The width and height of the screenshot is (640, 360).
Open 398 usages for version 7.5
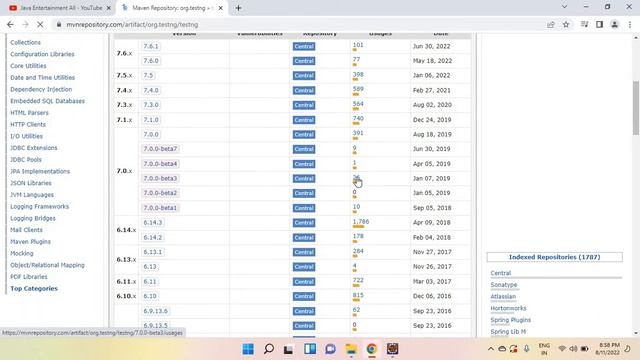358,74
